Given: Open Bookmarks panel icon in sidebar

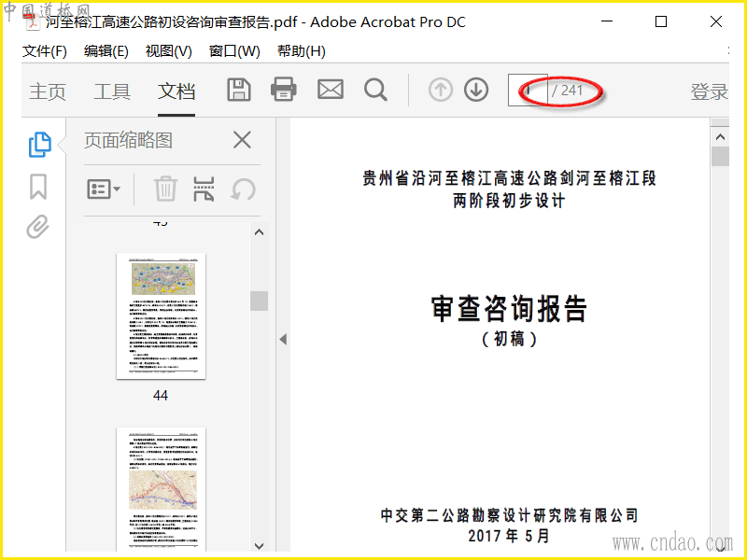Looking at the screenshot, I should [x=38, y=186].
